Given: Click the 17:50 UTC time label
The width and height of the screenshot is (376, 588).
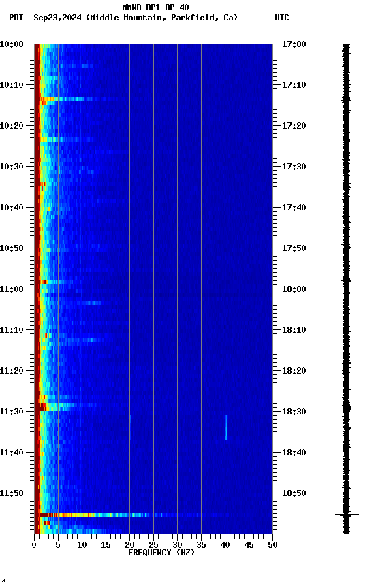Looking at the screenshot, I should (294, 248).
